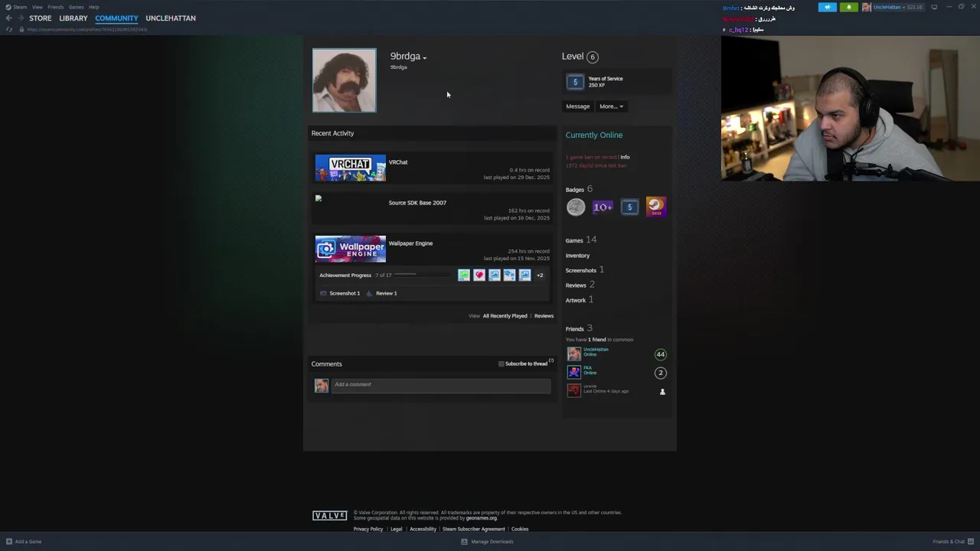Open UncleHattan in friends list
Image resolution: width=980 pixels, height=551 pixels.
[x=596, y=349]
